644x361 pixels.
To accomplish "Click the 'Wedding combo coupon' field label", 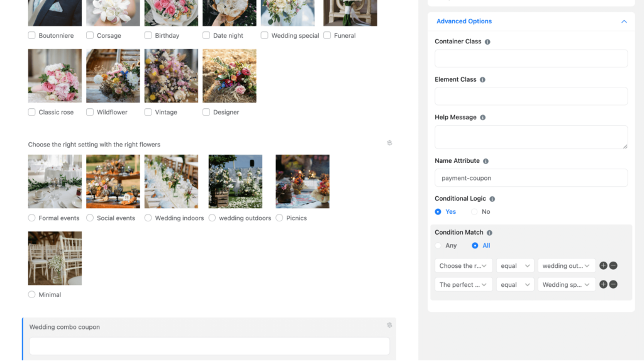I will tap(65, 327).
